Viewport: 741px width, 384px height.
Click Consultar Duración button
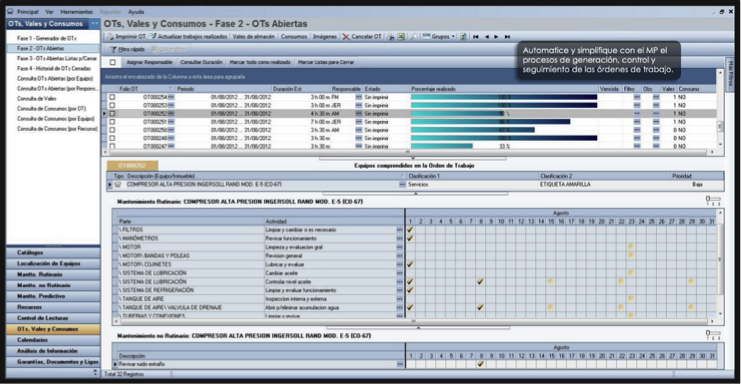(201, 62)
